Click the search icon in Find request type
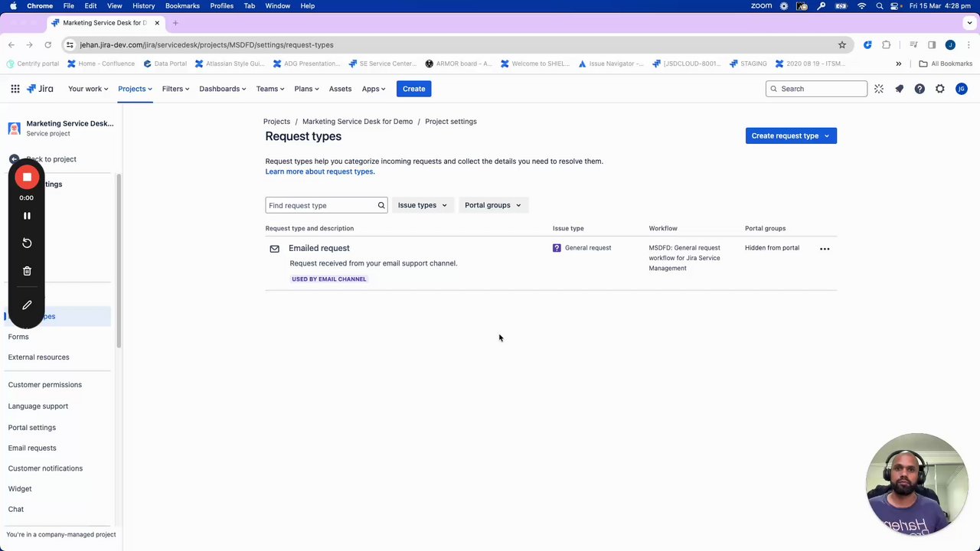Image resolution: width=980 pixels, height=551 pixels. [x=381, y=205]
